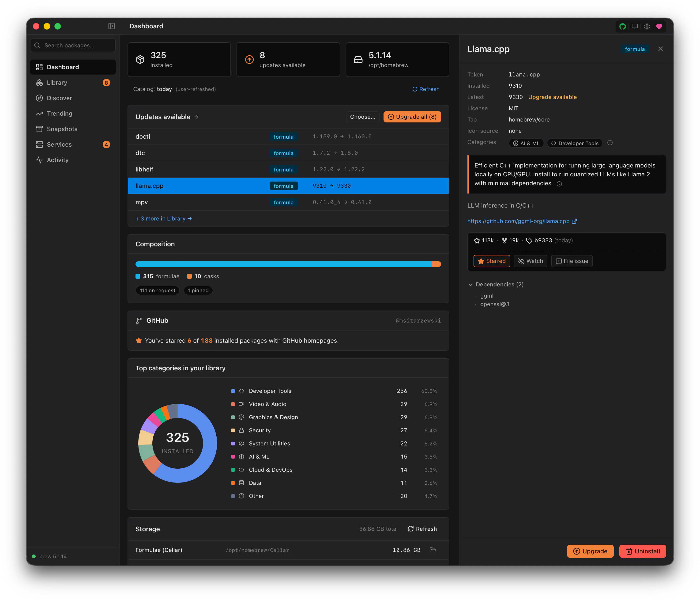
Task: Open settings gear in title bar
Action: click(647, 26)
